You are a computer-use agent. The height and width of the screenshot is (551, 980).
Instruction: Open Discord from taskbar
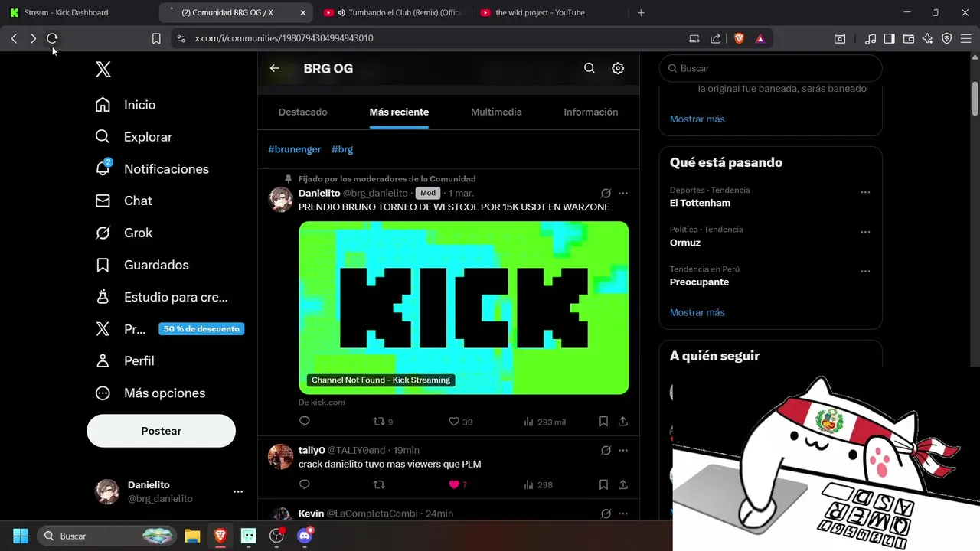[x=305, y=536]
